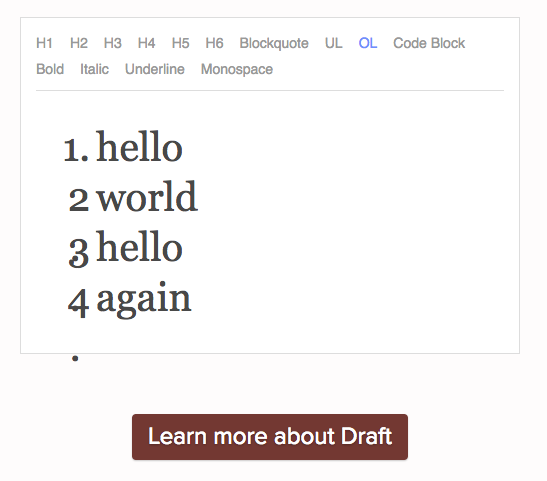Apply H4 heading style
Screen dimensions: 547x481
(x=146, y=43)
